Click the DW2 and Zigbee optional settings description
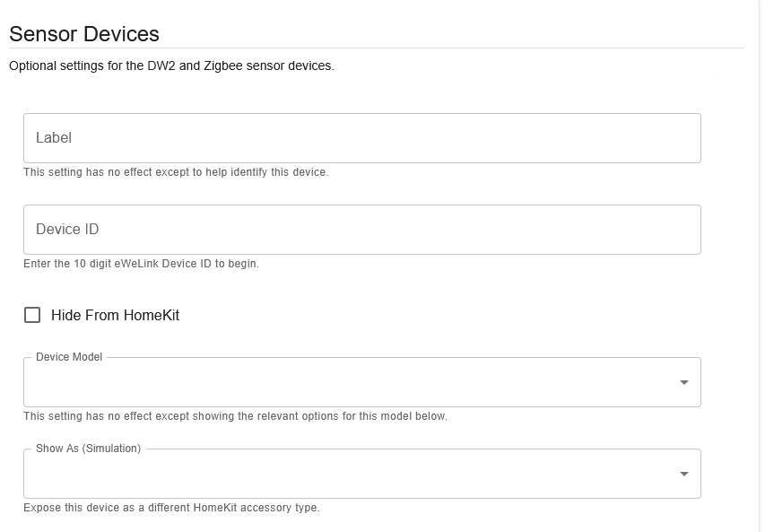 [x=171, y=66]
